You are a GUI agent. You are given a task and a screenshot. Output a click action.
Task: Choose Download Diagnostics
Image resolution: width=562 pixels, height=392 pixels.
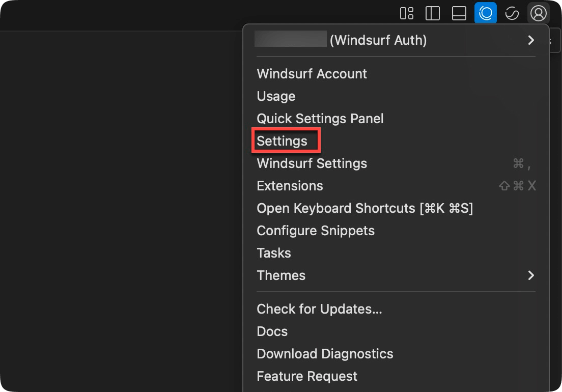(x=325, y=354)
